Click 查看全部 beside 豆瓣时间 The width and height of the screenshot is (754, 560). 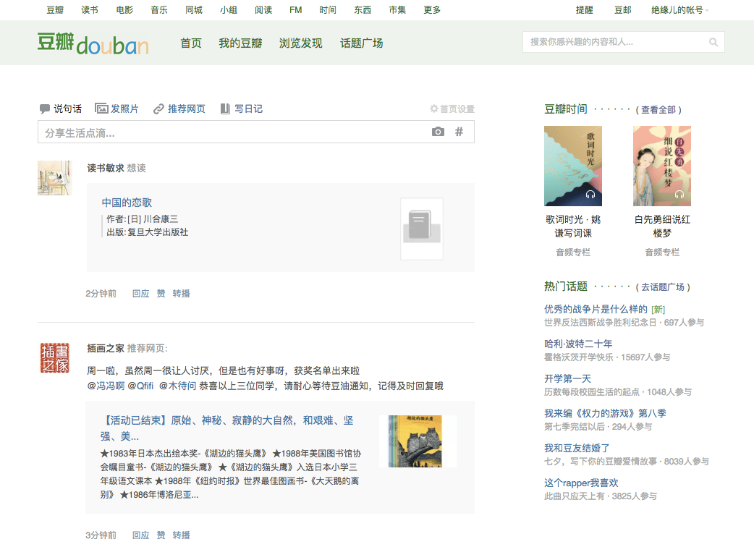coord(658,109)
